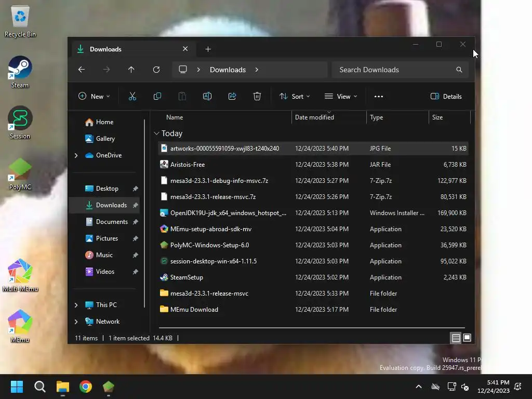Open Desktop in sidebar
Image resolution: width=532 pixels, height=399 pixels.
pyautogui.click(x=107, y=189)
